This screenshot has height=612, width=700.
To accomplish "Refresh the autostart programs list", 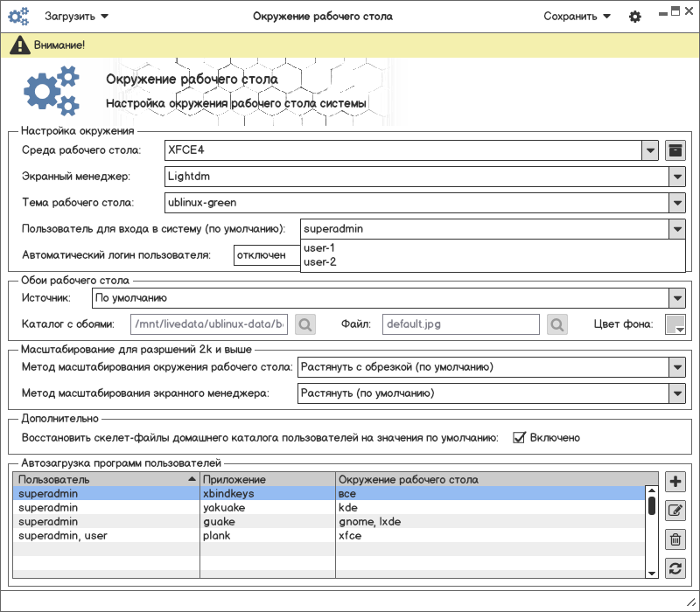I will coord(675,568).
